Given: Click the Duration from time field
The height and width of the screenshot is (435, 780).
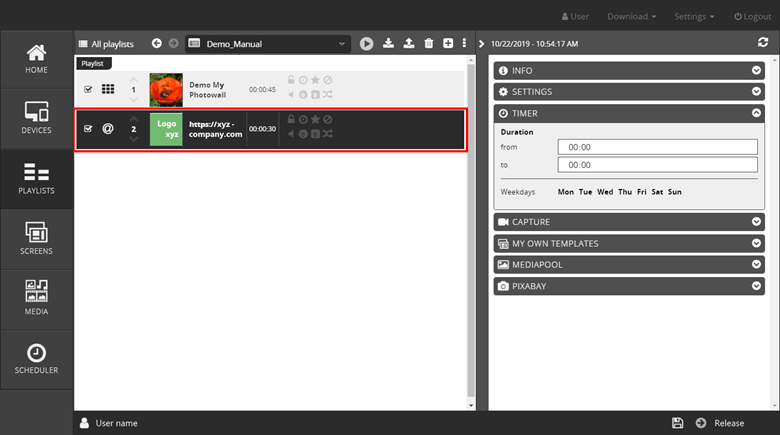Looking at the screenshot, I should pos(657,147).
